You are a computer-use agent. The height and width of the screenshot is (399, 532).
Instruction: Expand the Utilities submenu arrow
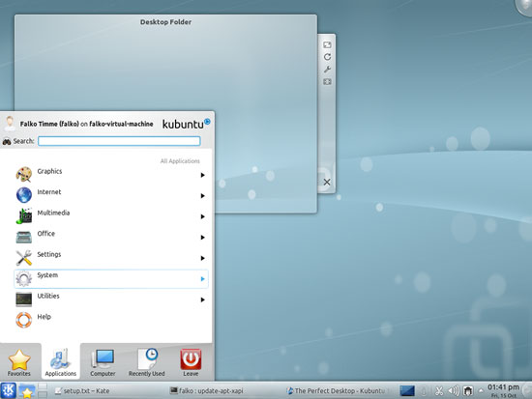click(x=202, y=299)
